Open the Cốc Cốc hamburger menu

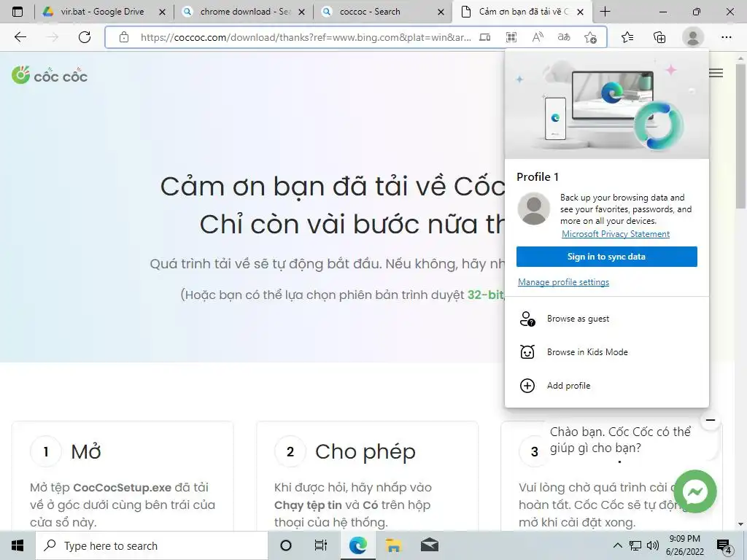[716, 73]
